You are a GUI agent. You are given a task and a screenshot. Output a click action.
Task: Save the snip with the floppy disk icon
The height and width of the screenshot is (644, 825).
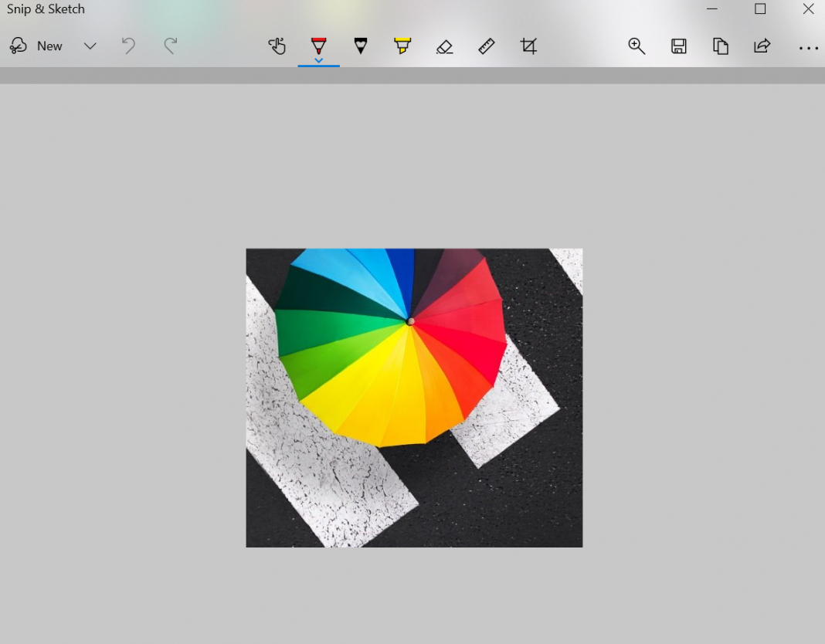point(679,46)
